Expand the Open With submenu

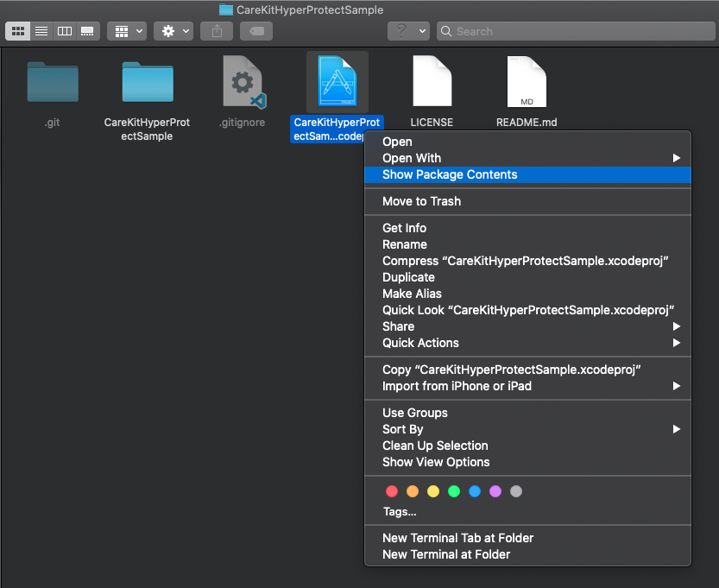point(527,158)
